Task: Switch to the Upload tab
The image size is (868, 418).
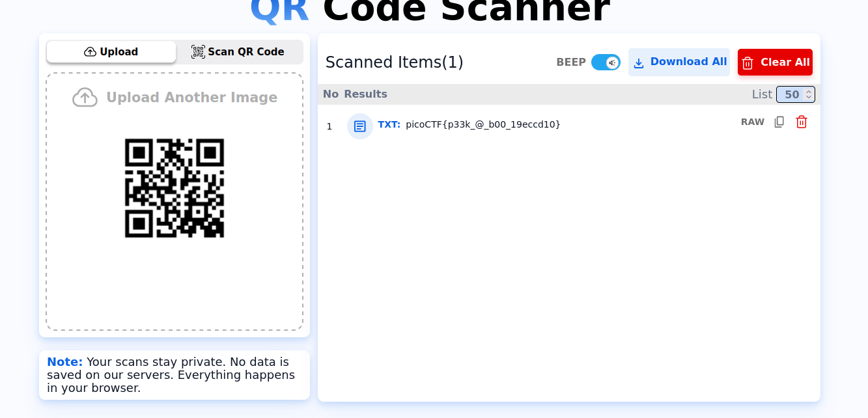Action: (x=111, y=52)
